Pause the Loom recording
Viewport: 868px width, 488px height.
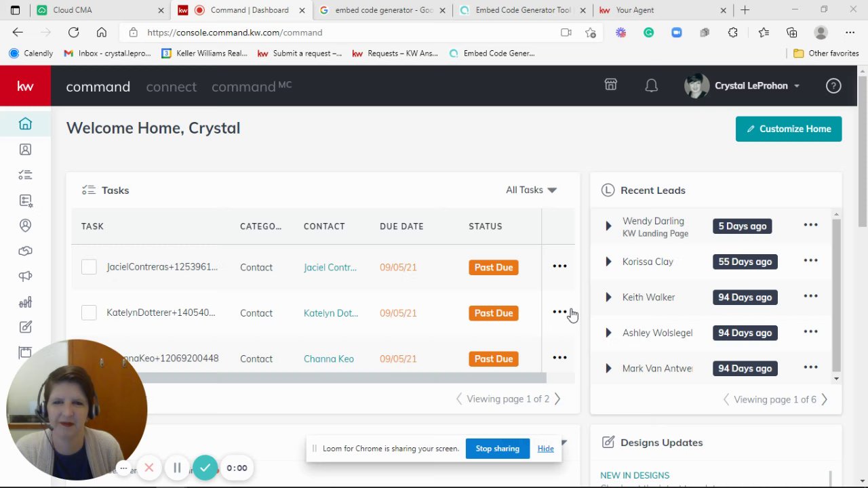(x=177, y=468)
